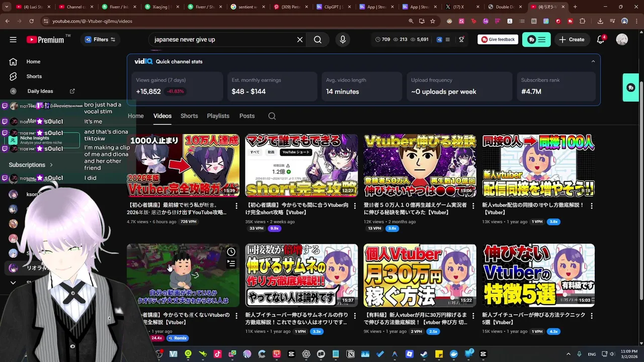Open the TubeBuddy menu button in header
Screen dimensions: 644x362
tap(537, 40)
